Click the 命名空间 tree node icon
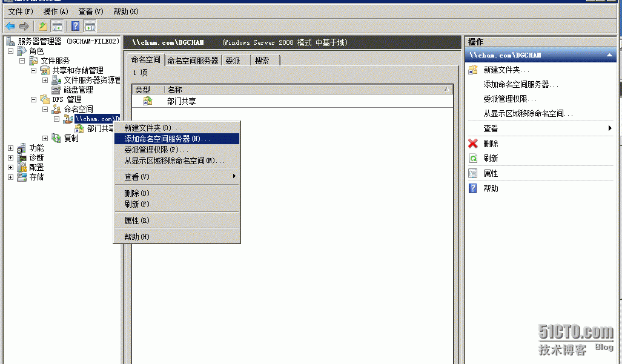Screen dimensions: 622x364 coord(57,109)
